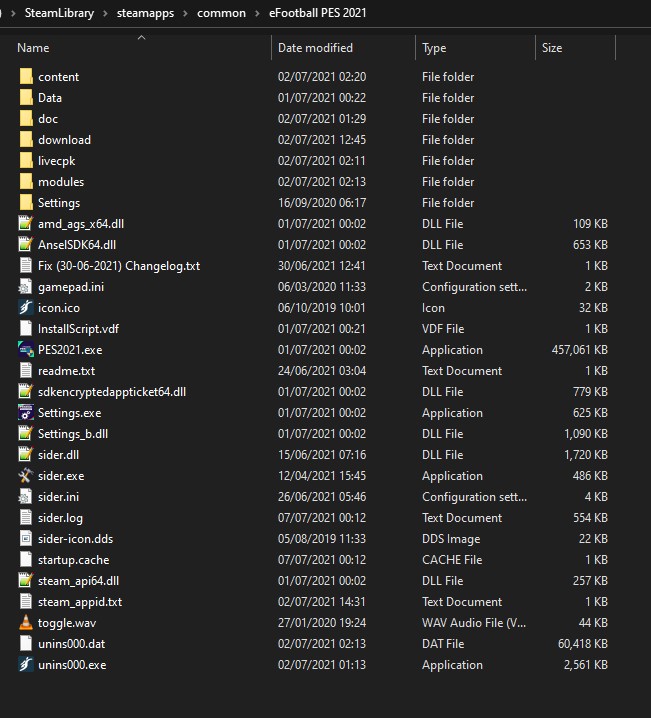Click the gamepad.ini gear icon
This screenshot has height=718, width=651.
click(26, 287)
